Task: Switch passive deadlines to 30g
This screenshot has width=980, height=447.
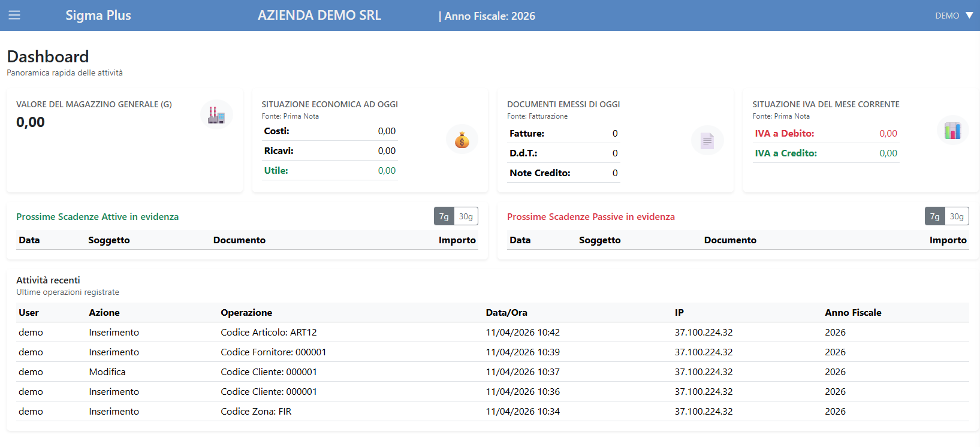Action: [x=957, y=216]
